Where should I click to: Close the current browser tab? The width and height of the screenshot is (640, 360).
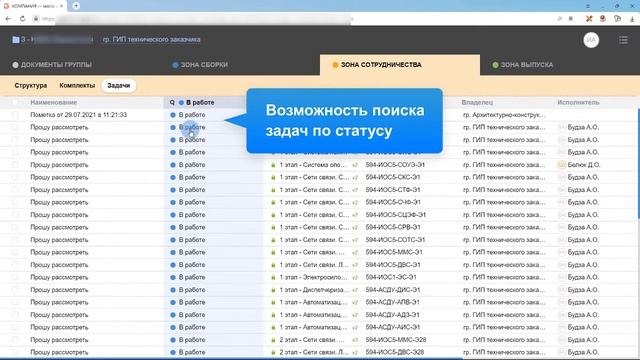pos(62,6)
